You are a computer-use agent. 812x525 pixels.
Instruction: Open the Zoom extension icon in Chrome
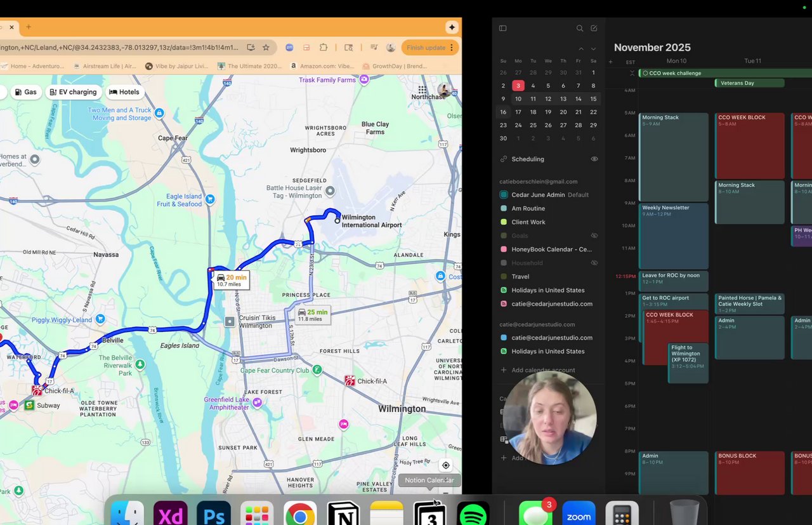[289, 48]
